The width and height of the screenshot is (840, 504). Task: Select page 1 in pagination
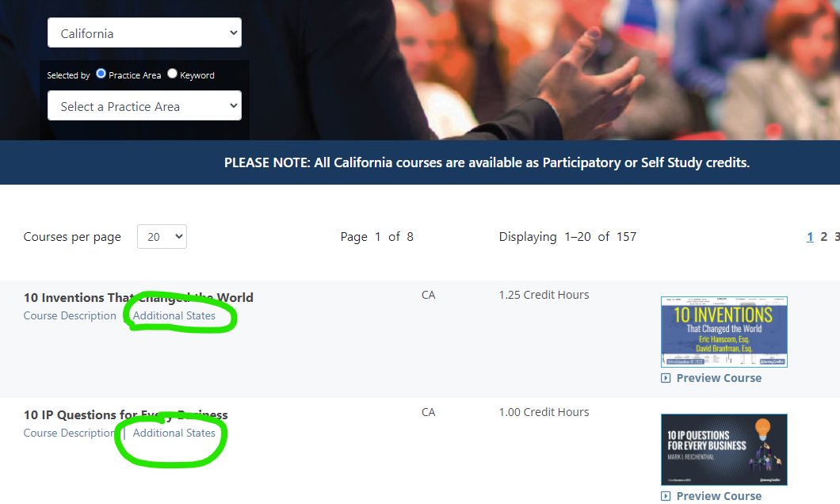(810, 236)
